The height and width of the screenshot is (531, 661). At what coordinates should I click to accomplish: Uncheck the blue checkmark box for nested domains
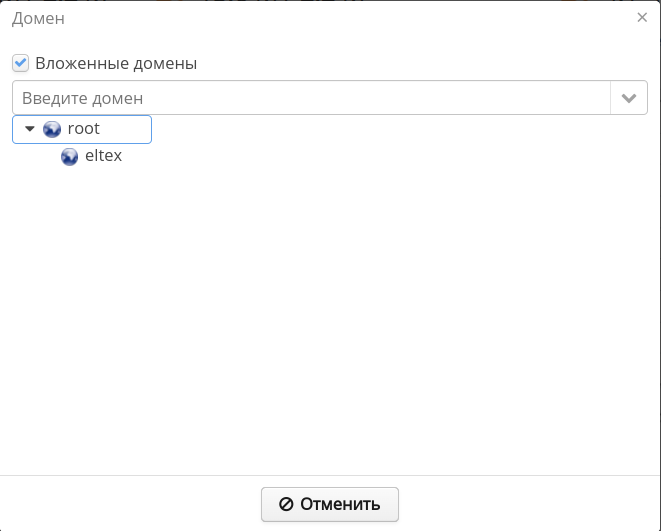[20, 63]
